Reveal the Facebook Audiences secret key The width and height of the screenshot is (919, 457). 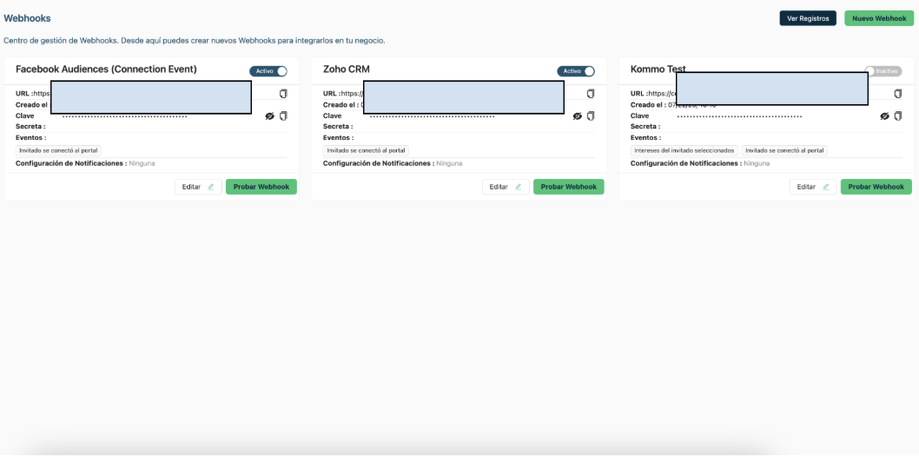[270, 116]
